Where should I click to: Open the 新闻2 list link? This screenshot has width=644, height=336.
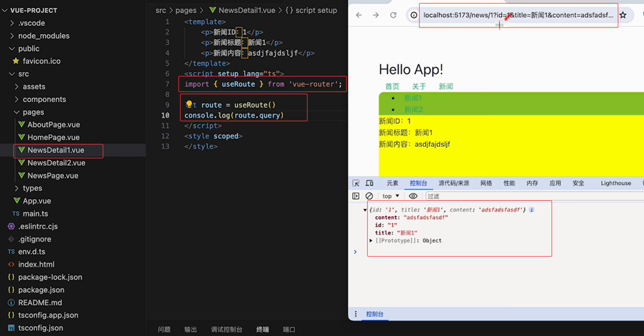pyautogui.click(x=414, y=110)
